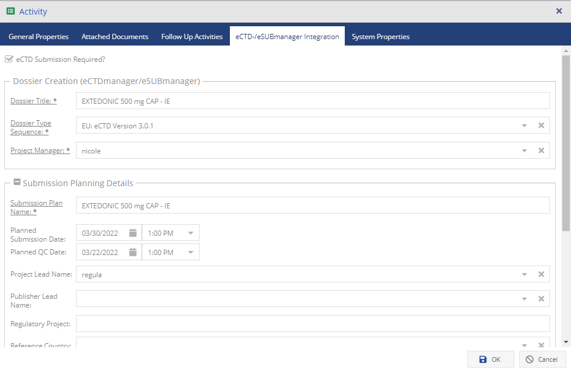This screenshot has width=571, height=368.
Task: Clear Dossier Type Sequence with X icon
Action: 541,126
